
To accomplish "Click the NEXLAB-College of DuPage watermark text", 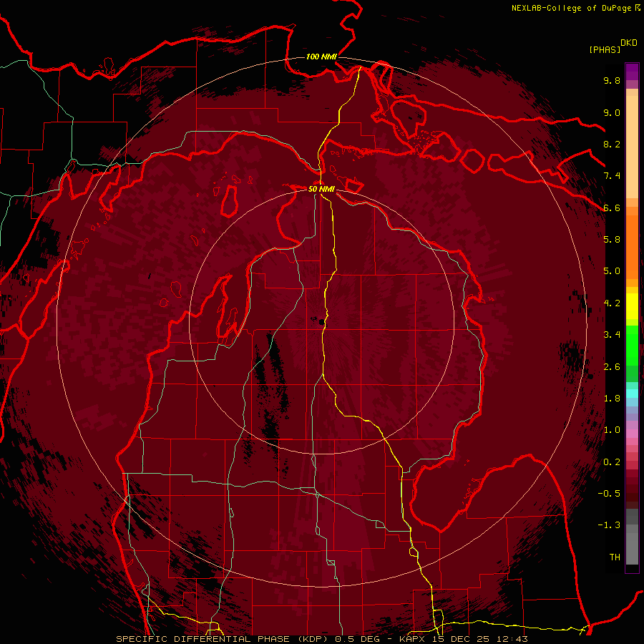I will point(571,8).
